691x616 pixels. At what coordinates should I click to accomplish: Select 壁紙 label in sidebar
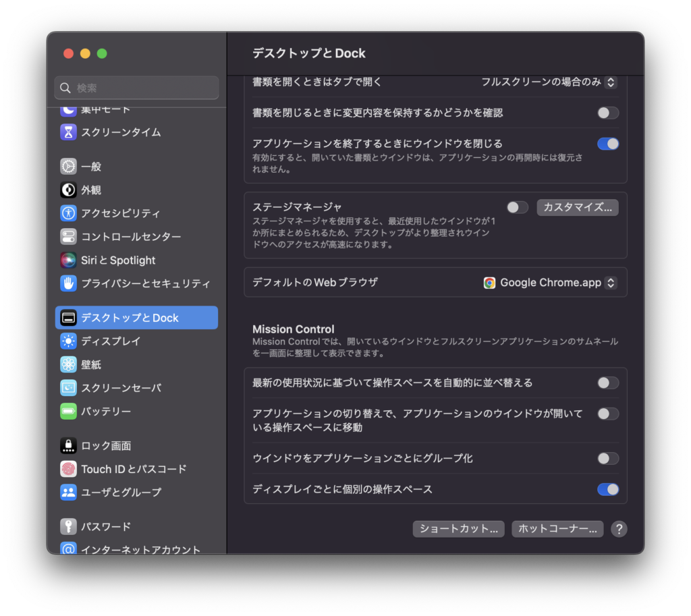[x=91, y=364]
